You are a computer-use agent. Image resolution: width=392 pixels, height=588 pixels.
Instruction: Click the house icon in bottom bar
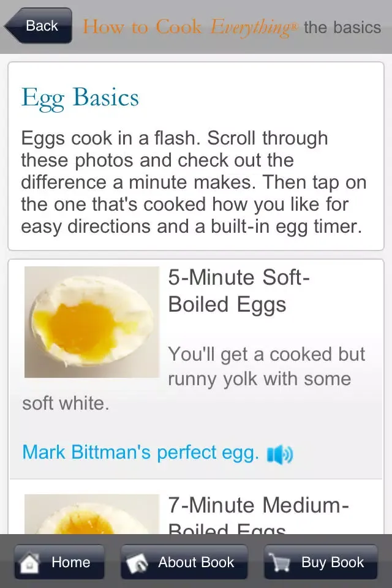point(29,562)
